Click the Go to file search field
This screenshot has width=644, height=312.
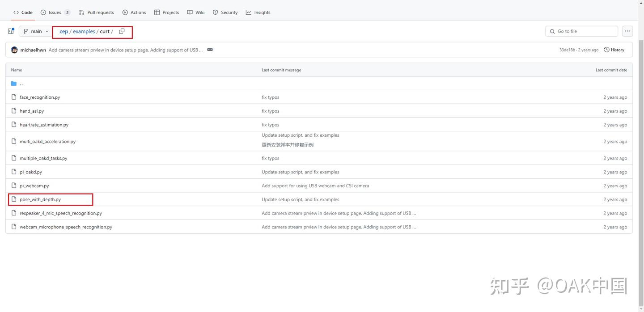point(581,31)
